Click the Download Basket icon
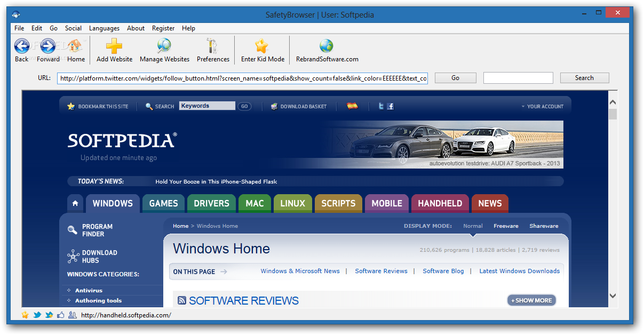The image size is (644, 335). pyautogui.click(x=274, y=106)
